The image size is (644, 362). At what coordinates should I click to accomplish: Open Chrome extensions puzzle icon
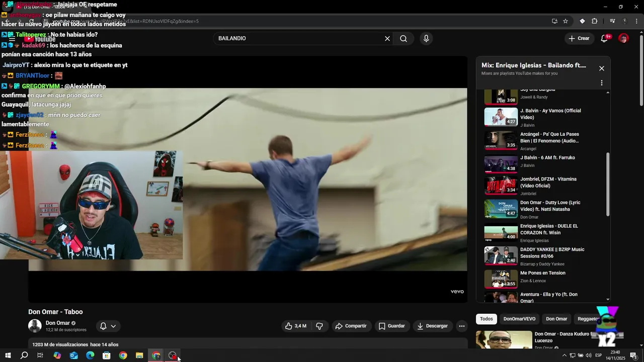coord(595,21)
